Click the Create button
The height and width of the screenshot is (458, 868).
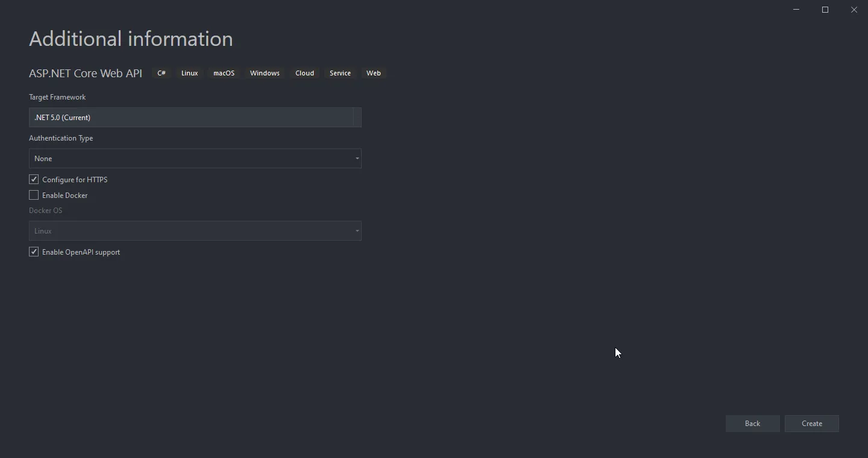tap(811, 424)
